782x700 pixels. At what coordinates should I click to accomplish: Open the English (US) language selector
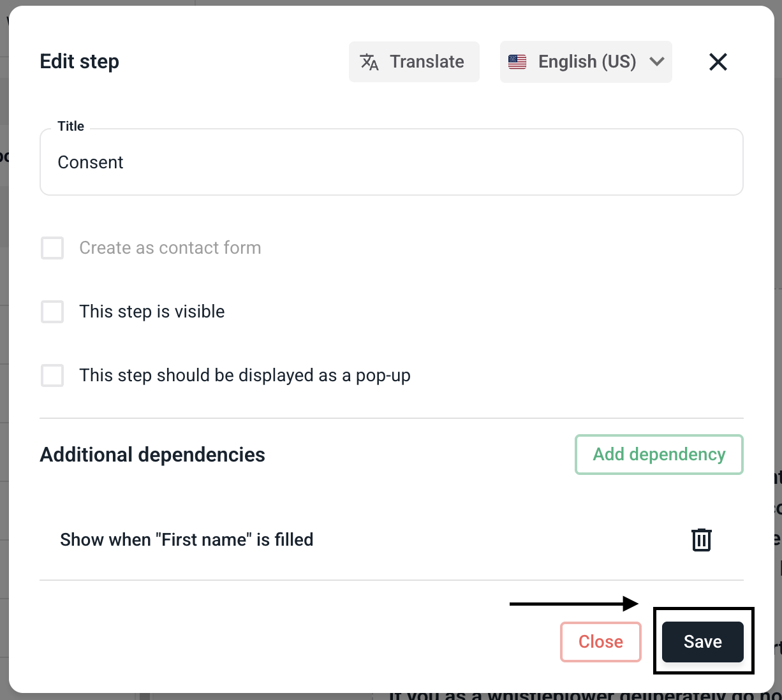coord(586,62)
